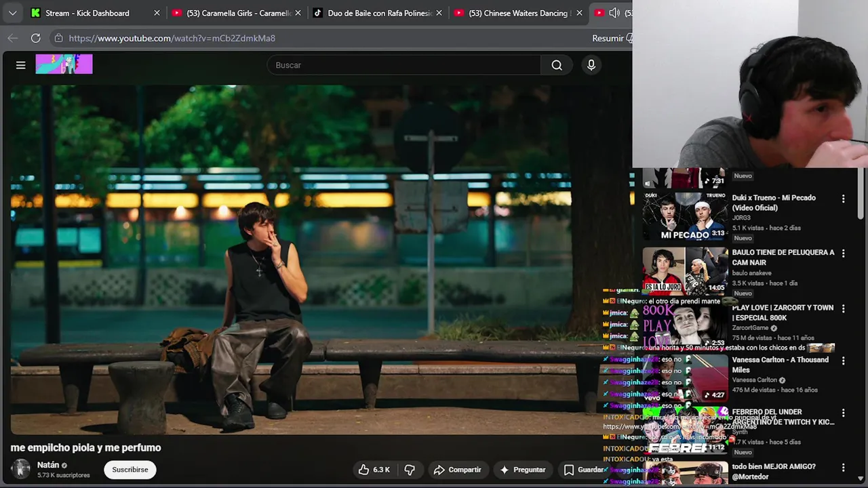The width and height of the screenshot is (868, 488).
Task: Subscribe with Suscribirse button
Action: pyautogui.click(x=130, y=470)
